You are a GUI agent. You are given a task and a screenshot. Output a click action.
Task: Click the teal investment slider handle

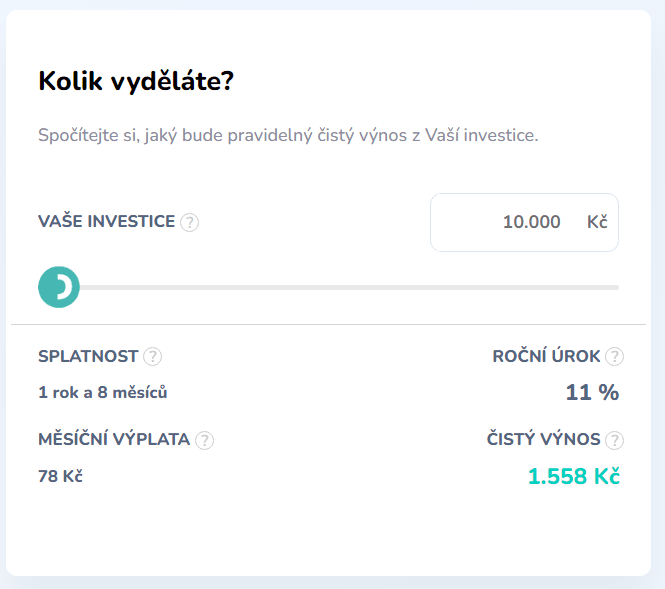[x=59, y=288]
